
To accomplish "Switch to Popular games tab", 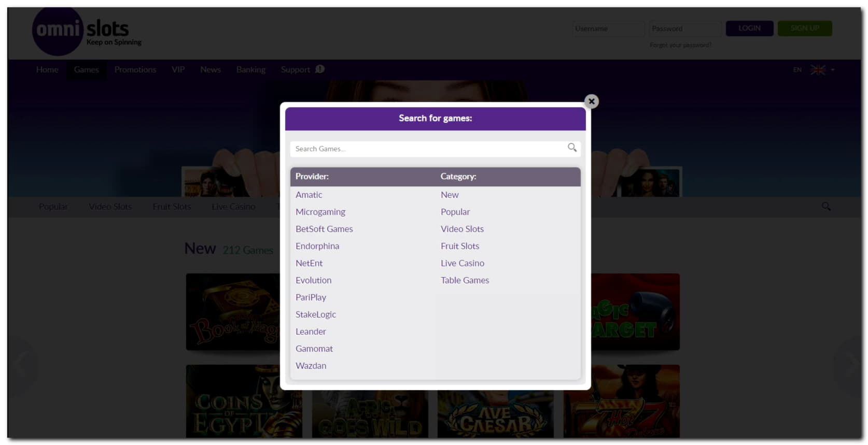I will [53, 207].
